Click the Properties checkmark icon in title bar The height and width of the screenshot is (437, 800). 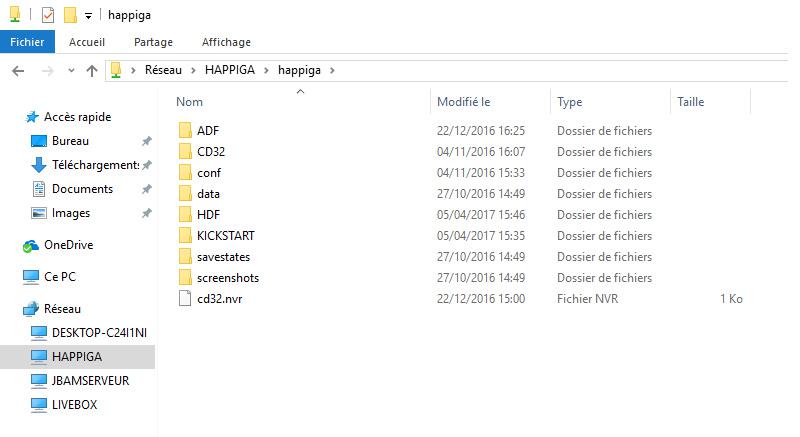pyautogui.click(x=47, y=15)
